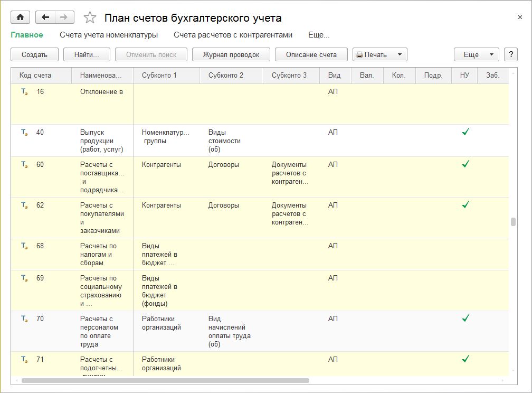Click the forward arrow navigation button
532x393 pixels.
tap(64, 17)
